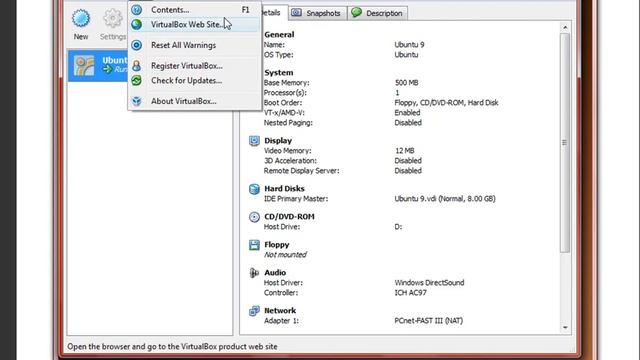640x360 pixels.
Task: Click the details pane scroll up arrow
Action: 565,27
